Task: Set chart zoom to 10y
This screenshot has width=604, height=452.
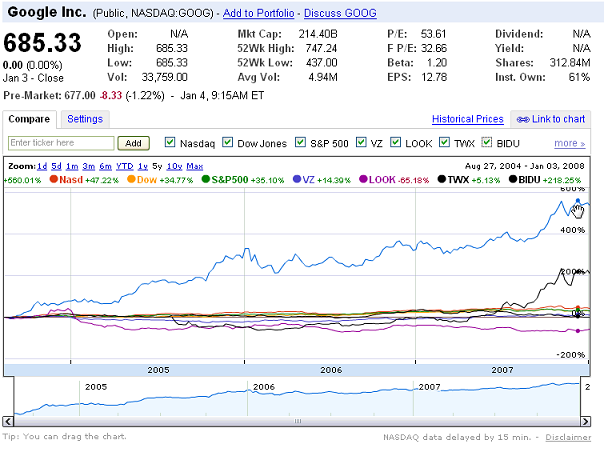Action: 174,166
